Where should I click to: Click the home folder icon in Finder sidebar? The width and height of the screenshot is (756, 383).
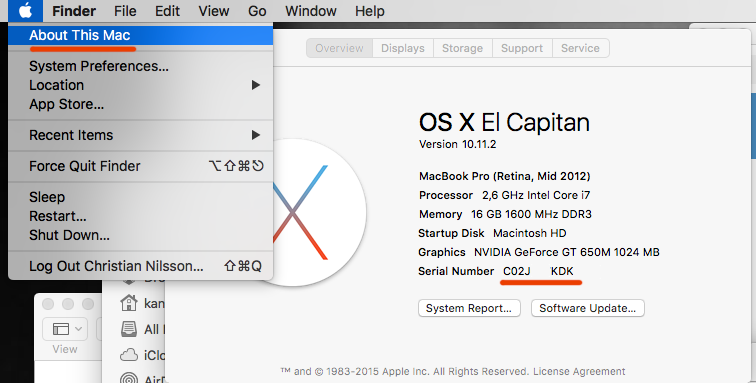click(x=129, y=303)
